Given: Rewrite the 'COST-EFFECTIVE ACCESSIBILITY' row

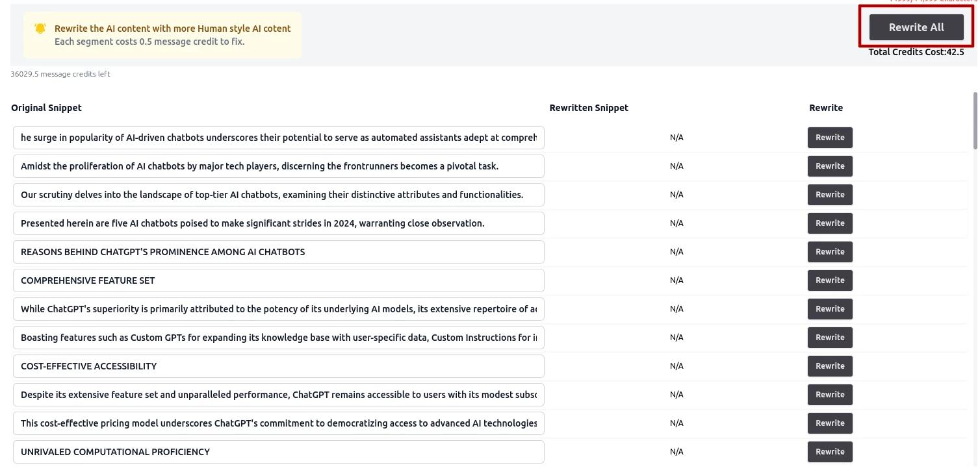Looking at the screenshot, I should tap(830, 366).
